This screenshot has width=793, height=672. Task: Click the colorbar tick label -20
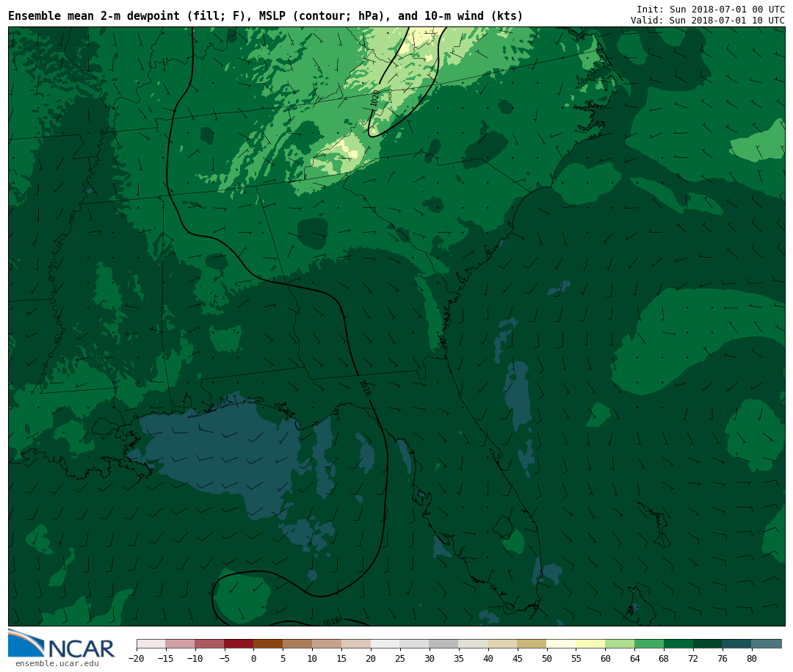137,659
